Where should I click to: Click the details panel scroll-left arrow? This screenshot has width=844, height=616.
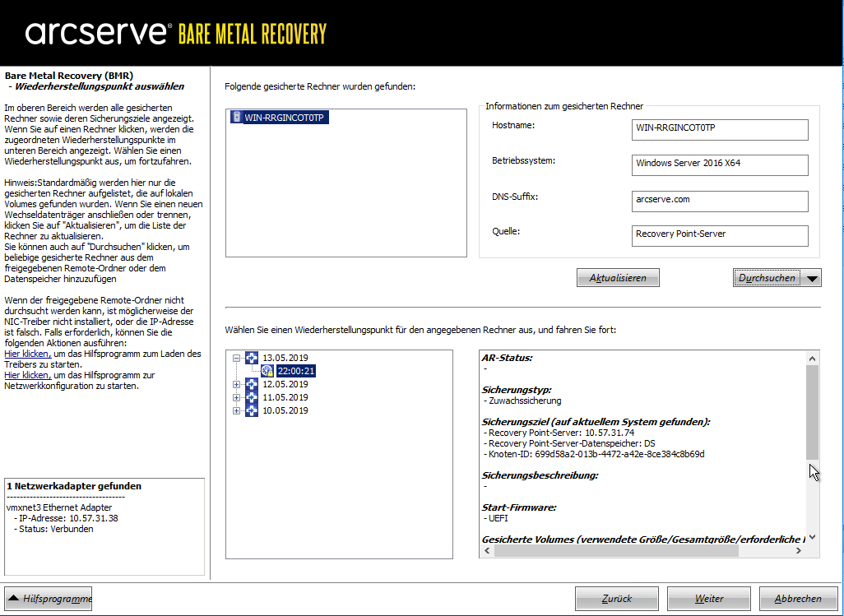(x=487, y=550)
